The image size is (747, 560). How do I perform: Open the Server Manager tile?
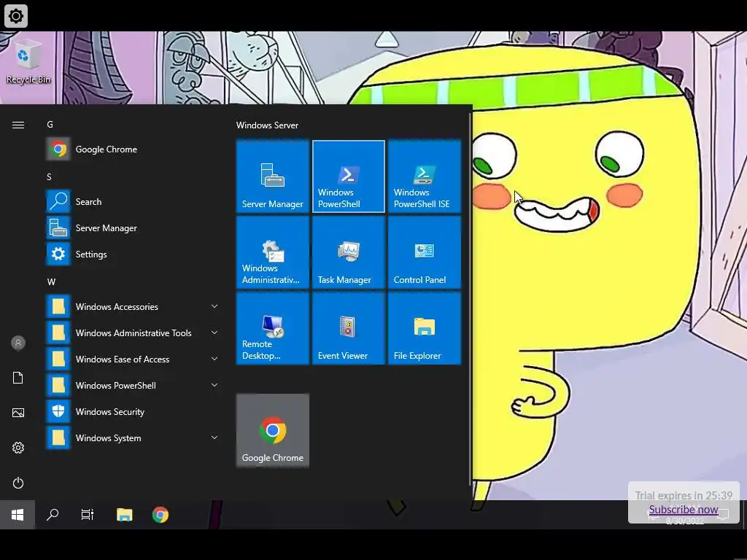(273, 176)
